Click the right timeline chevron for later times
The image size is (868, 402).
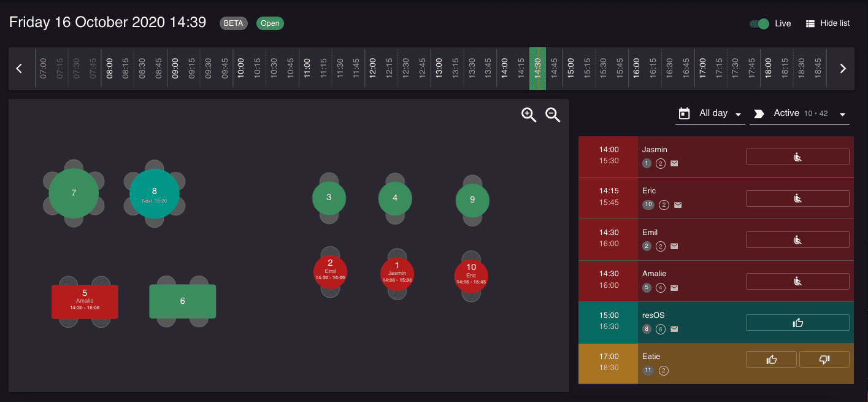(842, 68)
